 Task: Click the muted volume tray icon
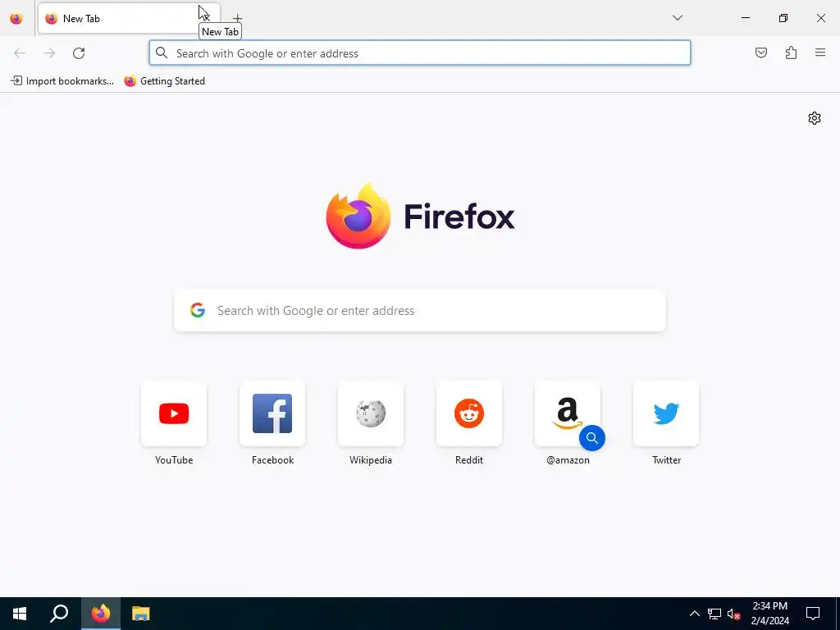point(734,614)
